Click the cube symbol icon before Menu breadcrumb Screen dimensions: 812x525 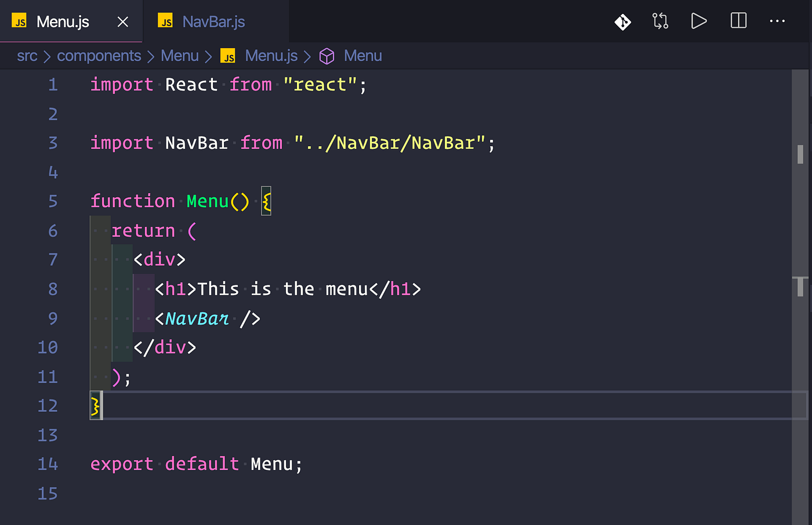327,56
